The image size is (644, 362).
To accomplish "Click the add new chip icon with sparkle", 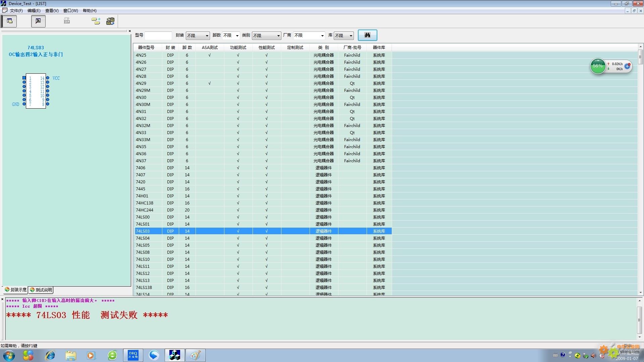I will [96, 21].
